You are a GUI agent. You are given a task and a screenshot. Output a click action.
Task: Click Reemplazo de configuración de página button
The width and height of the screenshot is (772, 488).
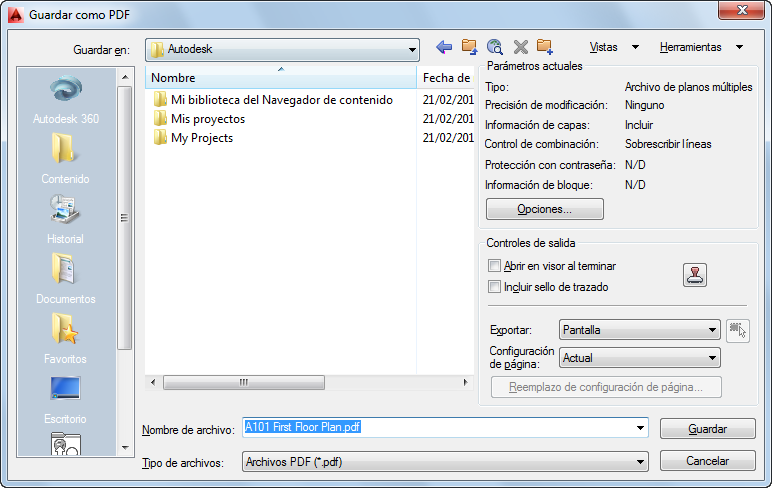[606, 387]
